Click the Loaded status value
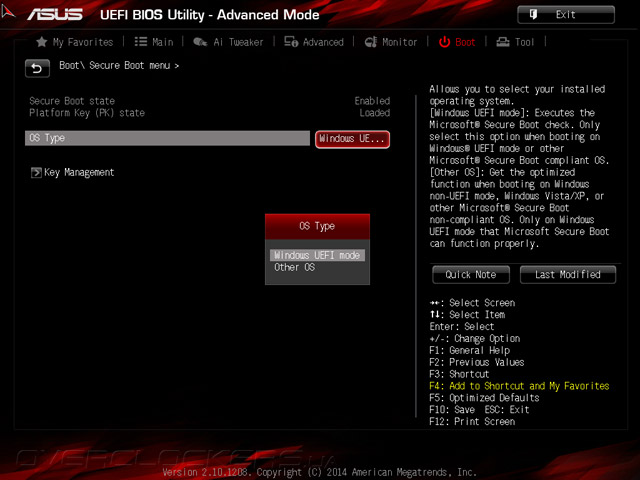 coord(375,113)
